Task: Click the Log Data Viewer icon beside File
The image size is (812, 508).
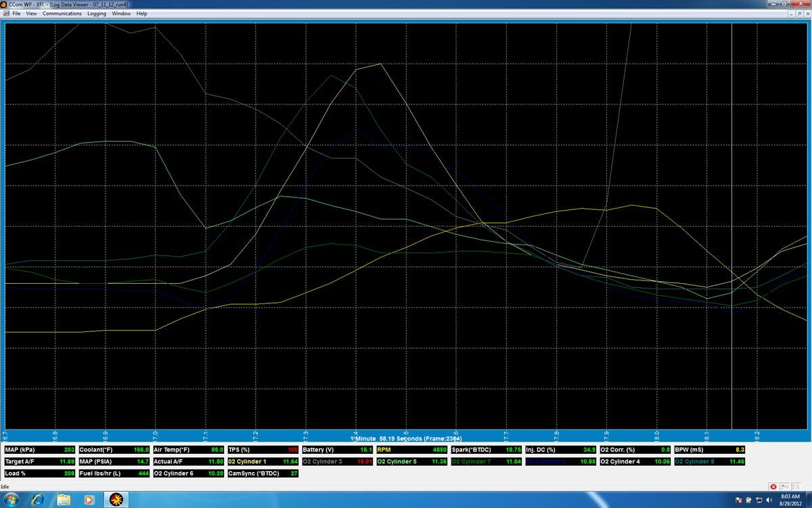Action: [5, 14]
